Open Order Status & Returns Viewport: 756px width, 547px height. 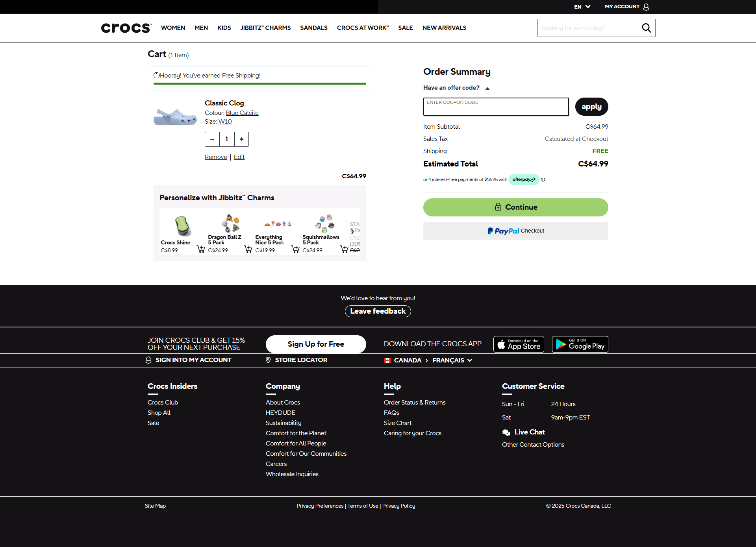pos(415,403)
